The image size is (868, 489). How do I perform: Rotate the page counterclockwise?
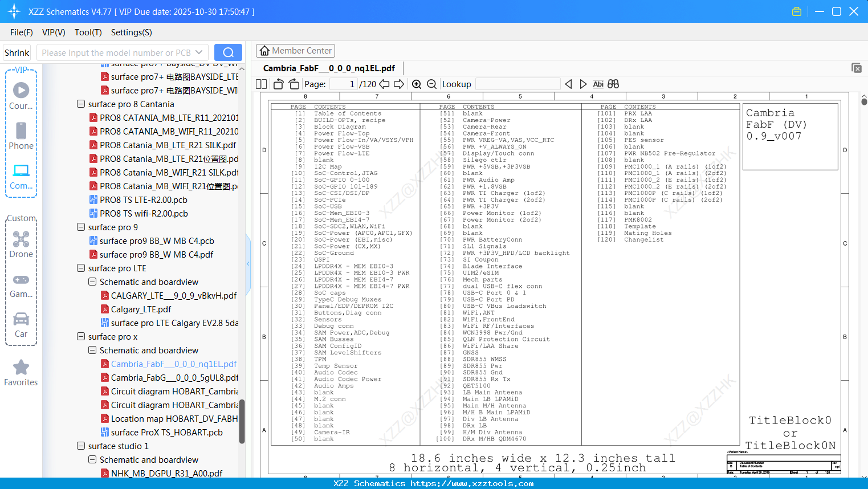pos(278,84)
